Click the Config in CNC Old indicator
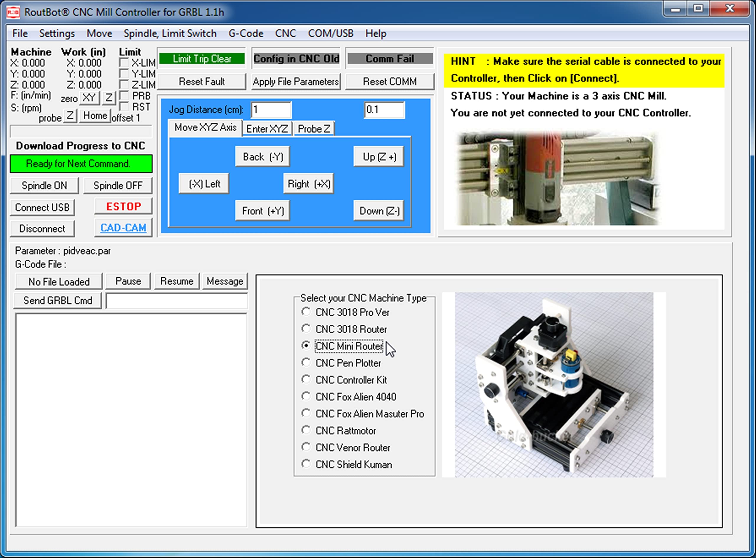The image size is (756, 558). coord(296,59)
